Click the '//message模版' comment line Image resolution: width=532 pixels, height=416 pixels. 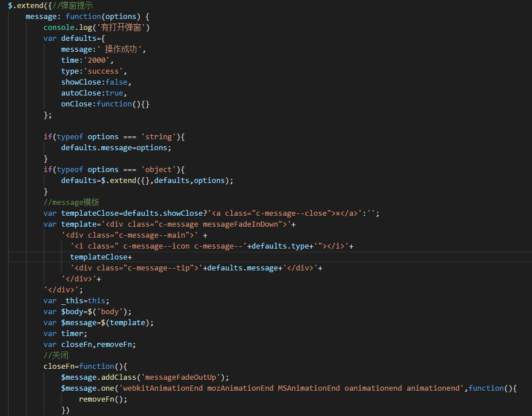(x=71, y=202)
